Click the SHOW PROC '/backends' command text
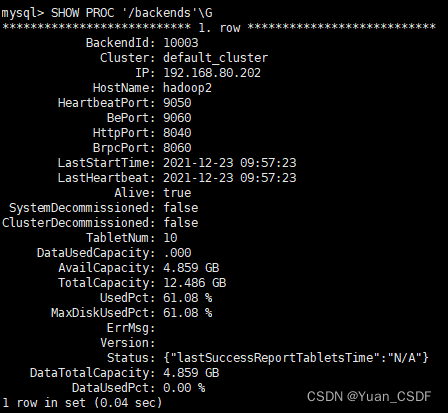Screen dimensions: 448x413 tap(131, 13)
